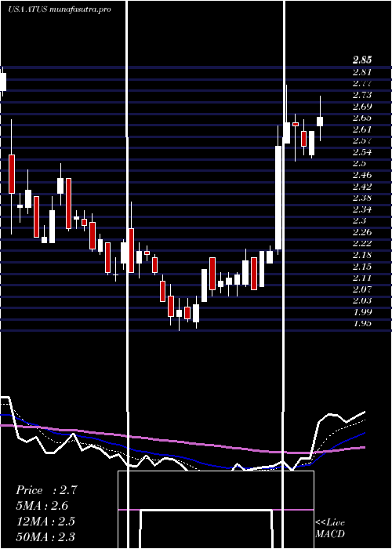
Task: Click the '5MA : 2.6' readout
Action: point(42,506)
